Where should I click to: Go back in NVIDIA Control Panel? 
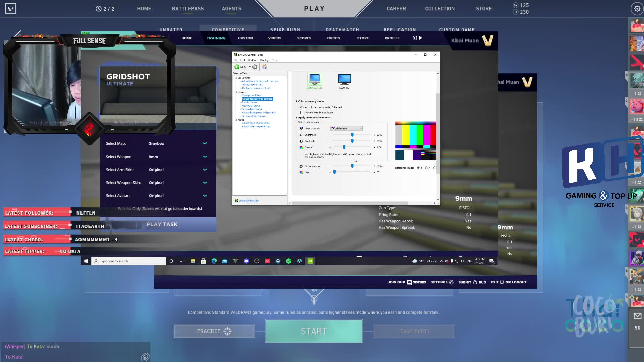pyautogui.click(x=240, y=67)
